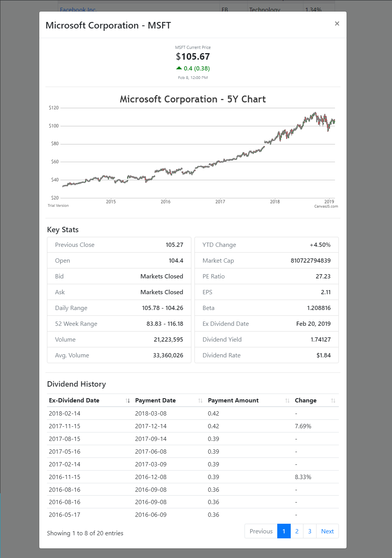Sort by Payment Amount column arrows
Image resolution: width=392 pixels, height=558 pixels.
(287, 400)
